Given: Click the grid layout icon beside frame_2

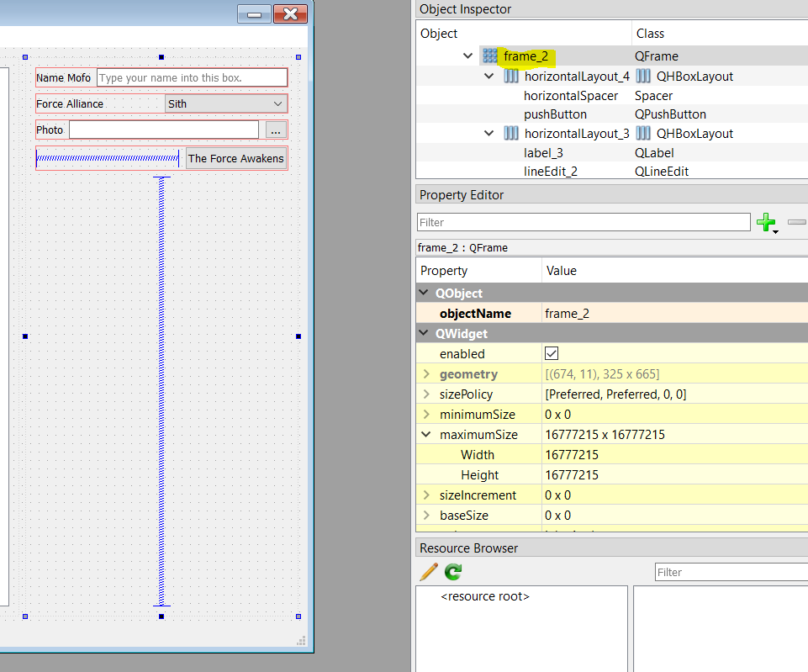Looking at the screenshot, I should [489, 56].
